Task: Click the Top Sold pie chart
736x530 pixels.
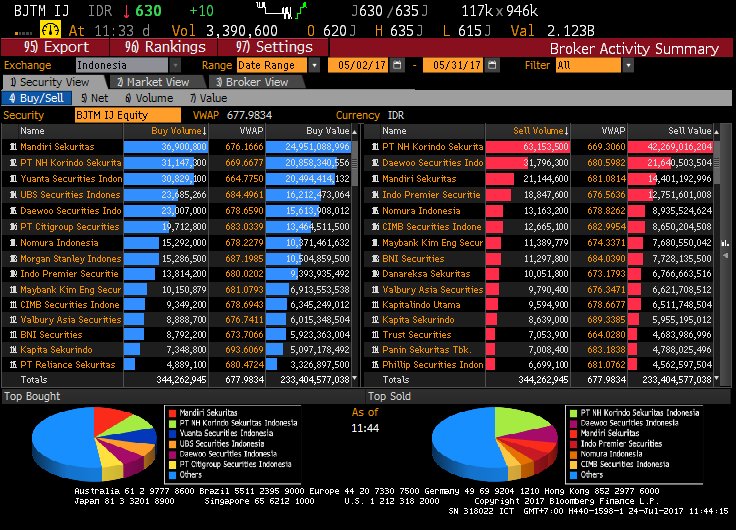Action: tap(488, 446)
